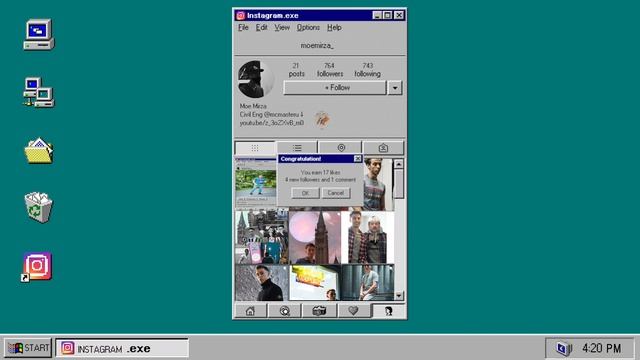Screen dimensions: 640x360
Task: Open the man in black jacket photo
Action: pyautogui.click(x=262, y=282)
